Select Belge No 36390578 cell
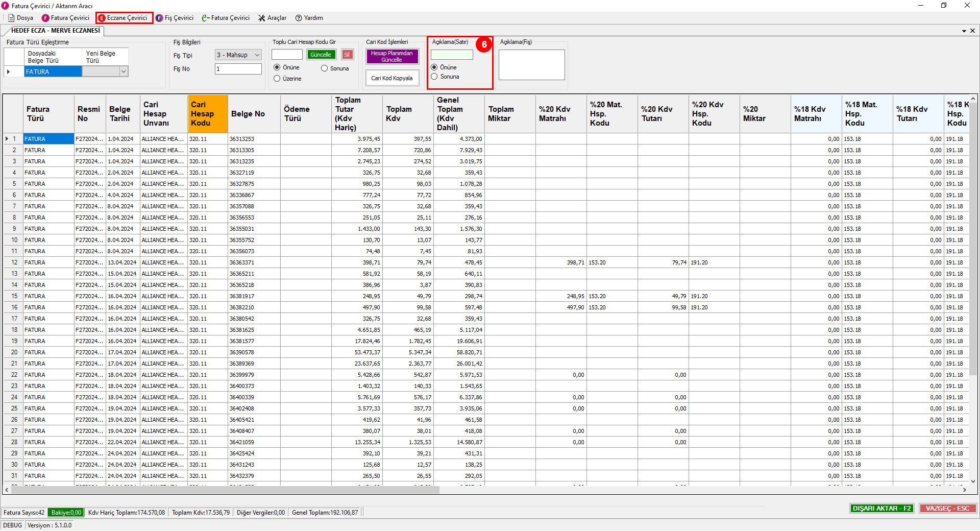980x531 pixels. pyautogui.click(x=254, y=352)
